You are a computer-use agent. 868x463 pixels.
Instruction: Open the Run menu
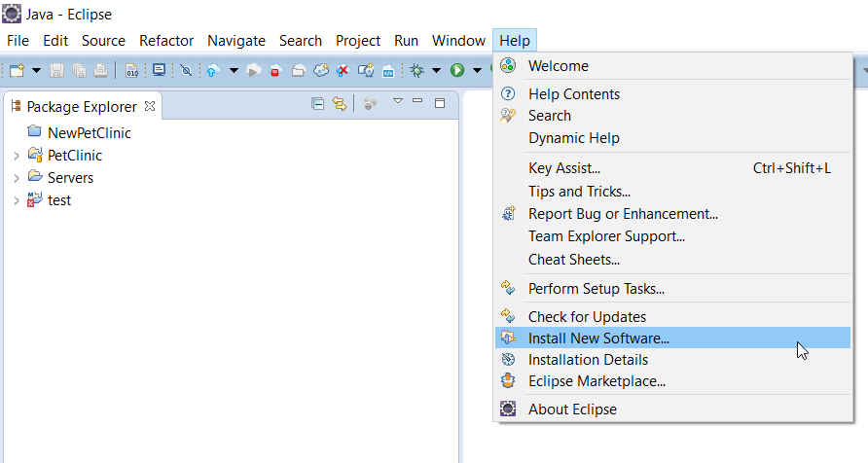pyautogui.click(x=406, y=41)
